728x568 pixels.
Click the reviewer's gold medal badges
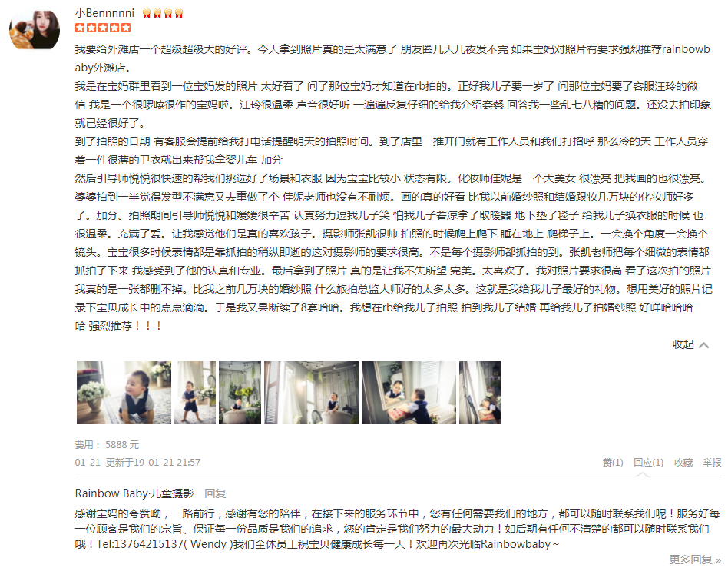click(163, 14)
